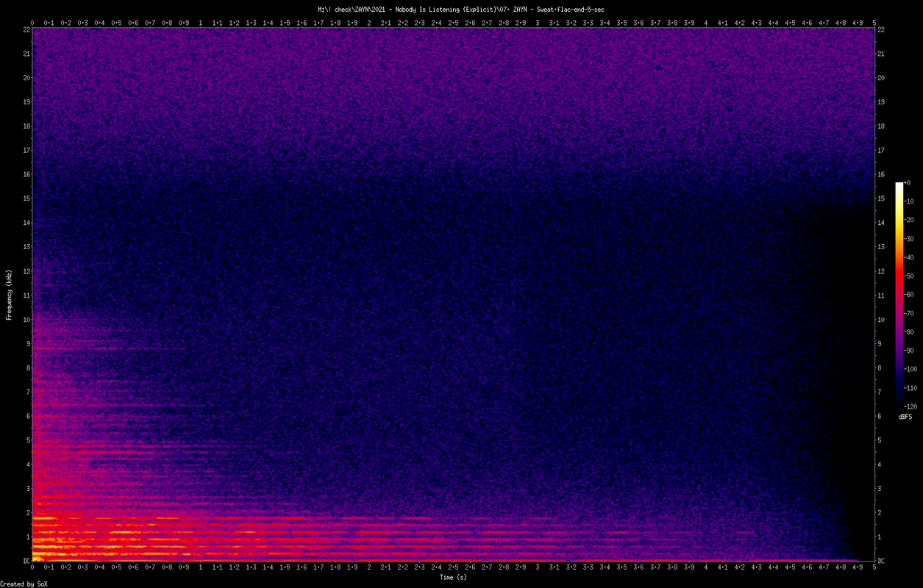Click the '4' second mark on the top time axis
The width and height of the screenshot is (923, 588).
(706, 21)
